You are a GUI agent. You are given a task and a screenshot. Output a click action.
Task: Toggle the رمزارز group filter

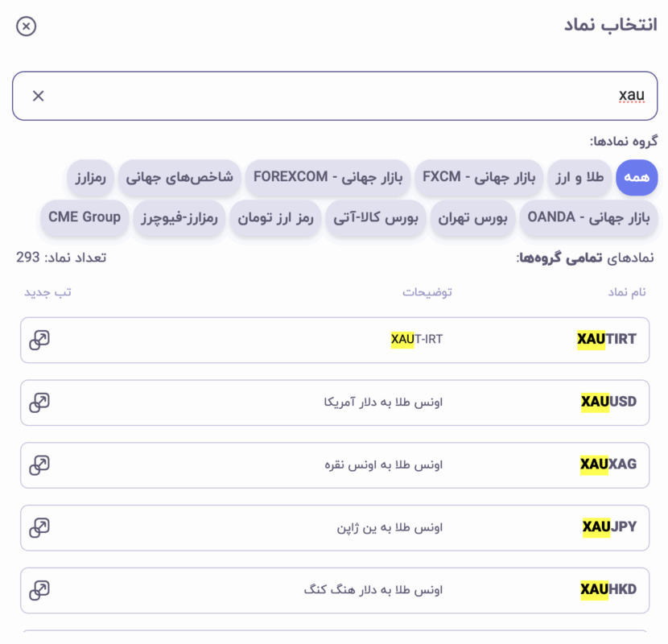[90, 178]
